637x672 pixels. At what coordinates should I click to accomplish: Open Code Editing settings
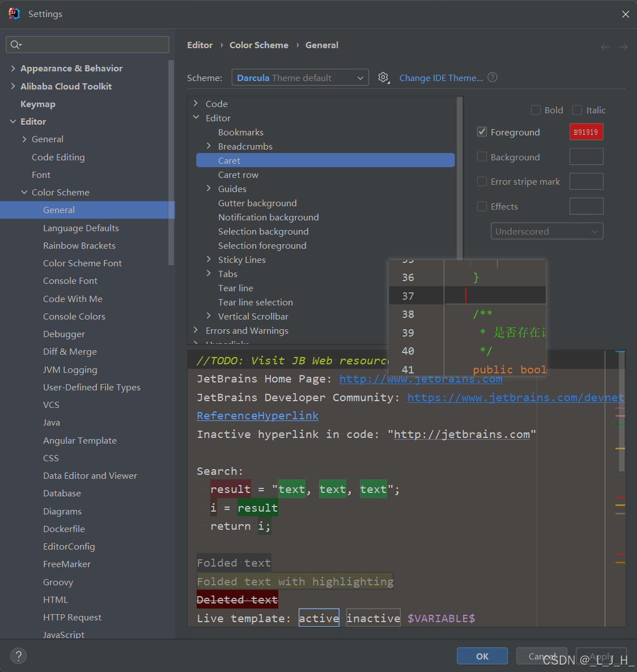58,158
